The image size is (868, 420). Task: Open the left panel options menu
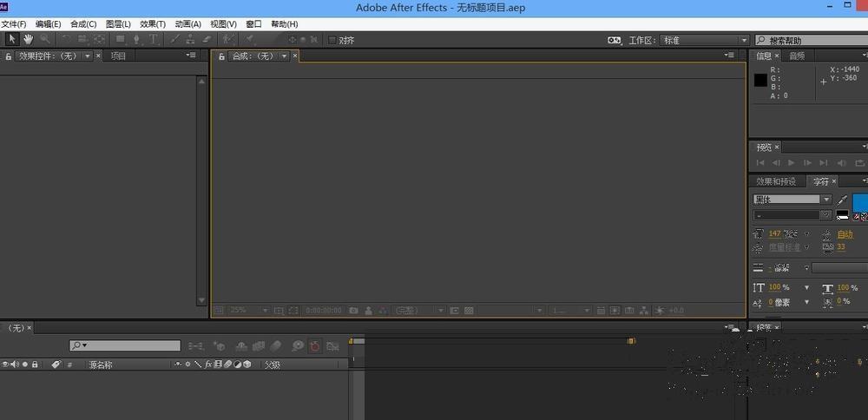(x=191, y=55)
